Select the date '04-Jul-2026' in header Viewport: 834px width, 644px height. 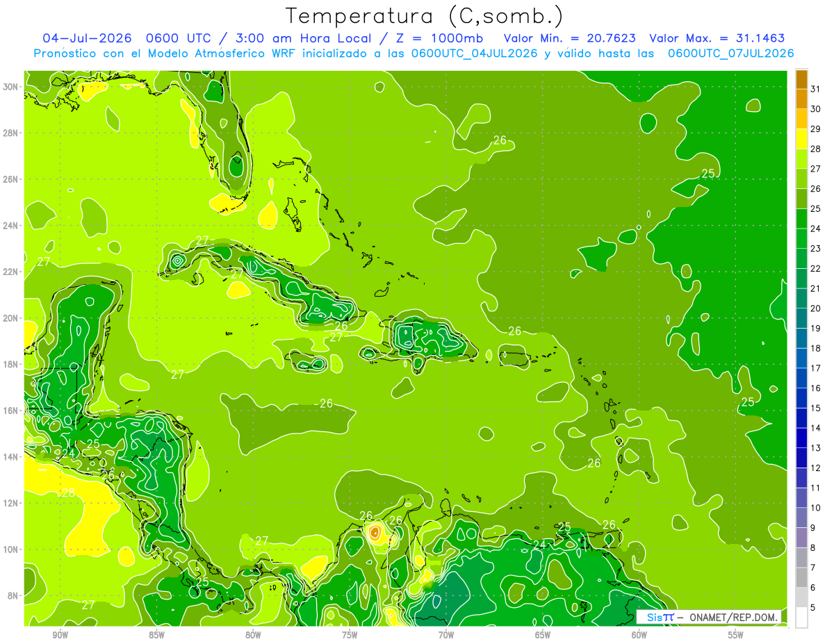[x=88, y=38]
